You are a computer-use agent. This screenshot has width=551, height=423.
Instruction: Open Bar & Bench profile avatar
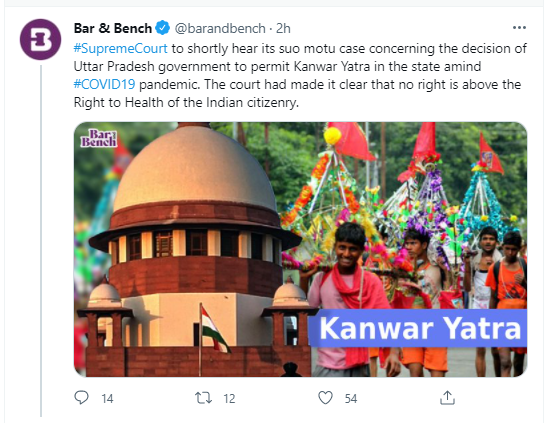(40, 39)
